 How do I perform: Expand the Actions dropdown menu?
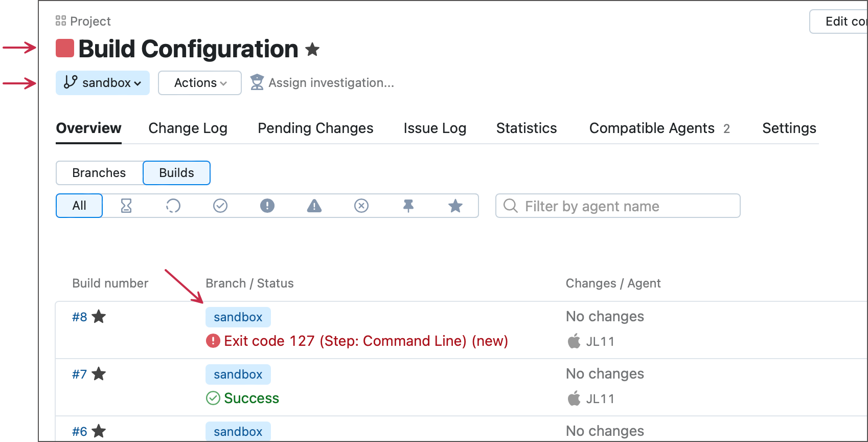tap(199, 82)
